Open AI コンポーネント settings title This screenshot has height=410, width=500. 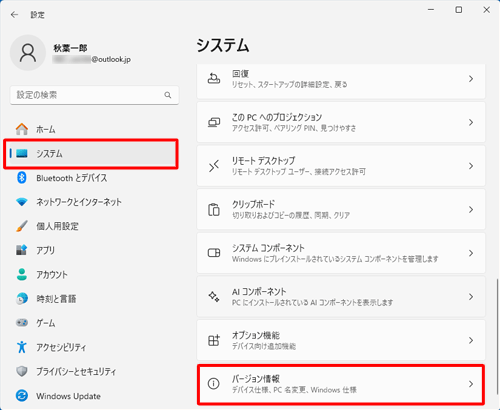click(x=259, y=292)
